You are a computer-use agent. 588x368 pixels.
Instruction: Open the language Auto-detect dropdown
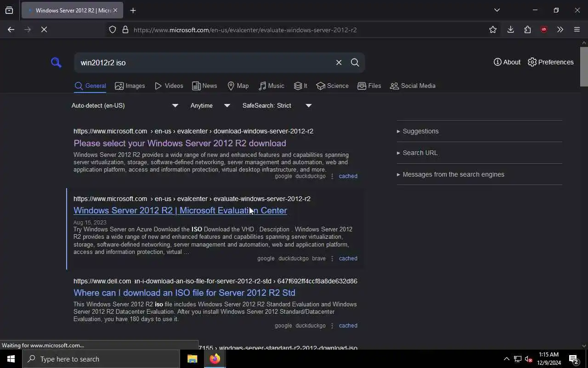(x=124, y=105)
